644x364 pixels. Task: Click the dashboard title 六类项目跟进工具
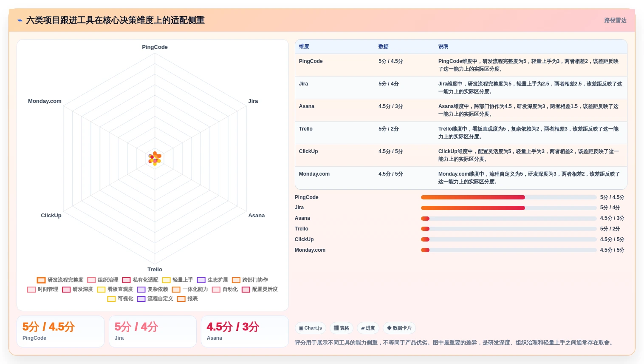click(x=116, y=20)
